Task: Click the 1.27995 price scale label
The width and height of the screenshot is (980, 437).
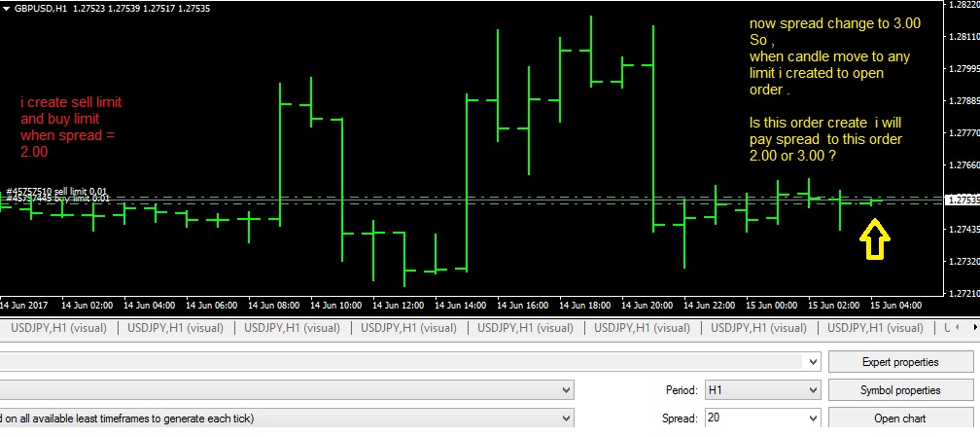Action: [963, 68]
